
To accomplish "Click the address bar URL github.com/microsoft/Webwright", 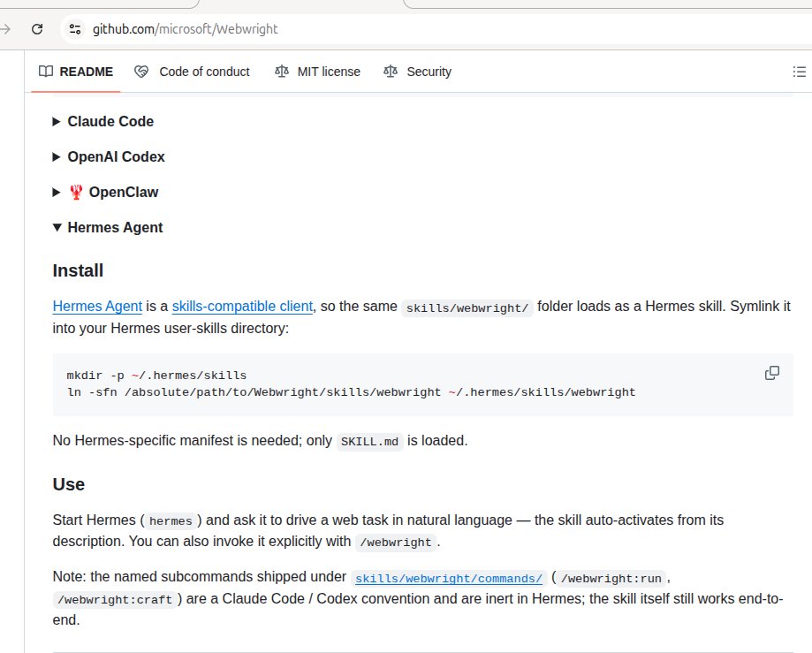I will [185, 29].
